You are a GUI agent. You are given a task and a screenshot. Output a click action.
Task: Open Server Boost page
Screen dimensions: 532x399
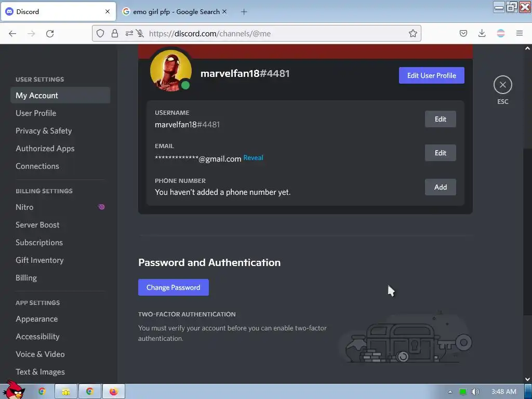(60, 224)
